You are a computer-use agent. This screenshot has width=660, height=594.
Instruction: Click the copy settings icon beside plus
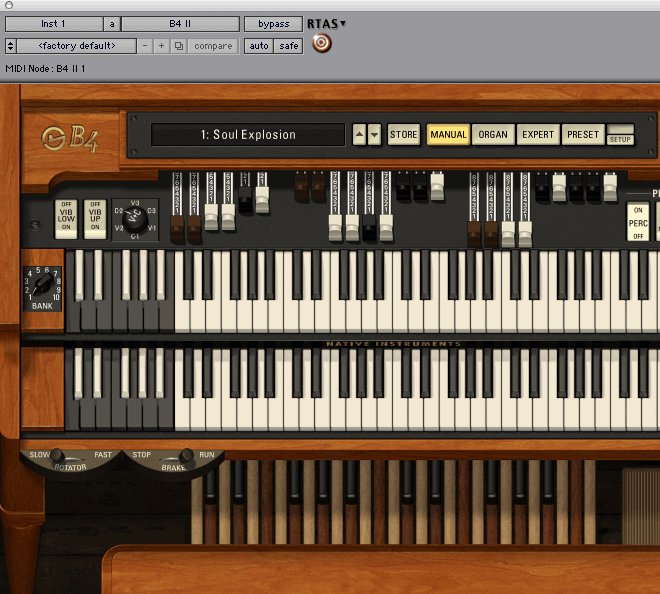[x=179, y=46]
